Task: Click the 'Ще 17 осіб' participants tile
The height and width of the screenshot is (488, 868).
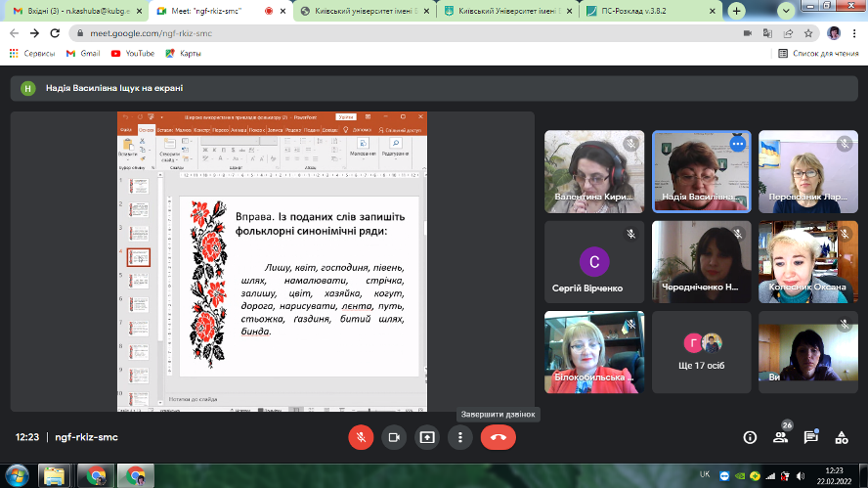Action: tap(701, 353)
